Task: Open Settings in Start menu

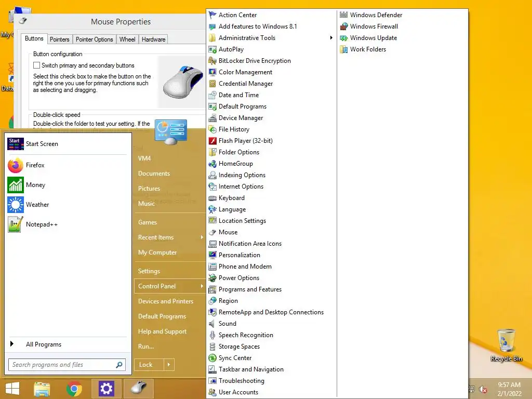Action: tap(149, 271)
